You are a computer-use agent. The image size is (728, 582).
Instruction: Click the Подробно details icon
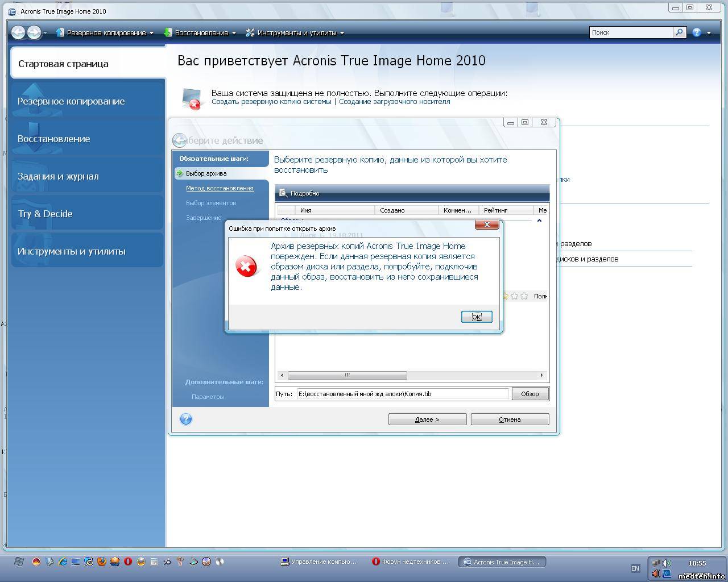tap(283, 193)
